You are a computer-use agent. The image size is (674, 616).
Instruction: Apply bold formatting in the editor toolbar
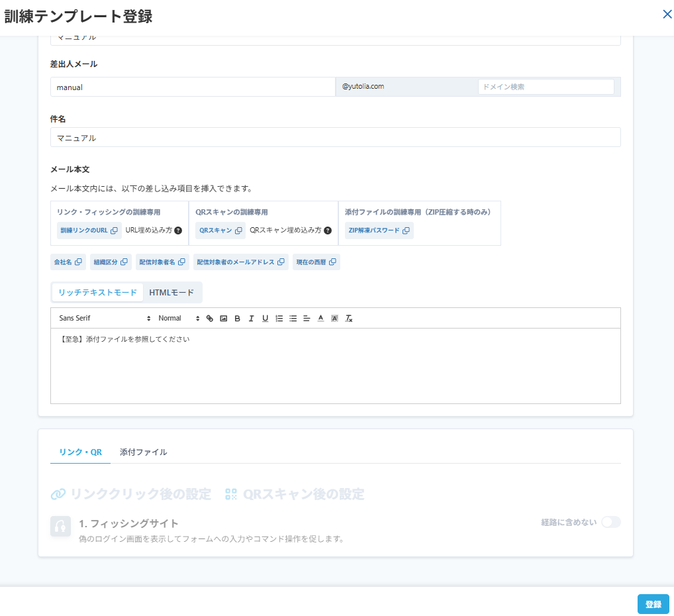(x=237, y=319)
